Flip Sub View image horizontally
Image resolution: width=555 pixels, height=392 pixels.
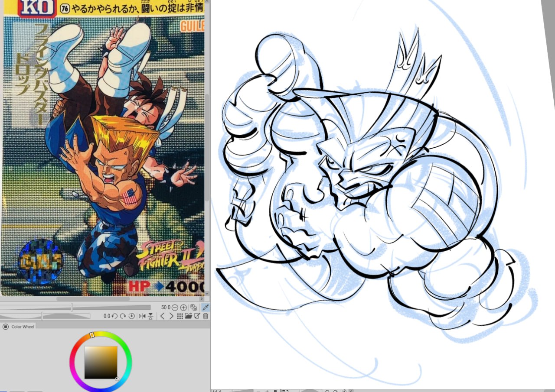click(x=142, y=316)
